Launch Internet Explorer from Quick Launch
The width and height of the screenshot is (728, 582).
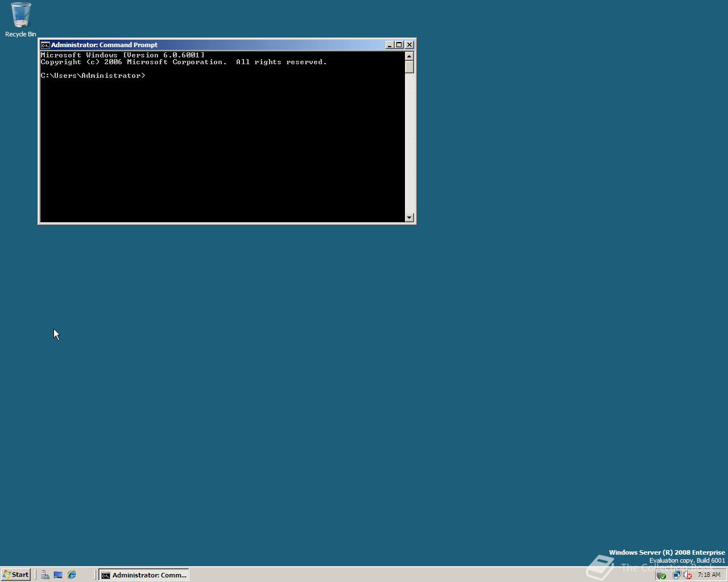72,575
